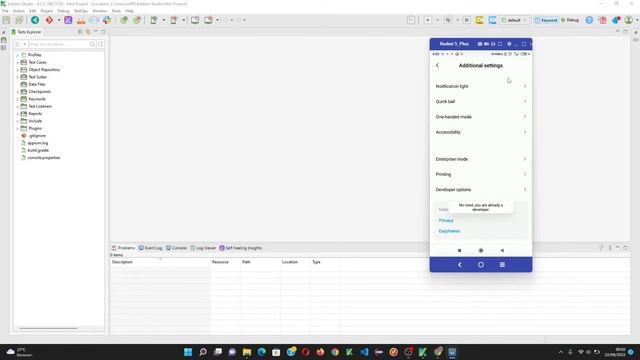This screenshot has height=360, width=640.
Task: Expand the Profiles tree node
Action: 18,55
